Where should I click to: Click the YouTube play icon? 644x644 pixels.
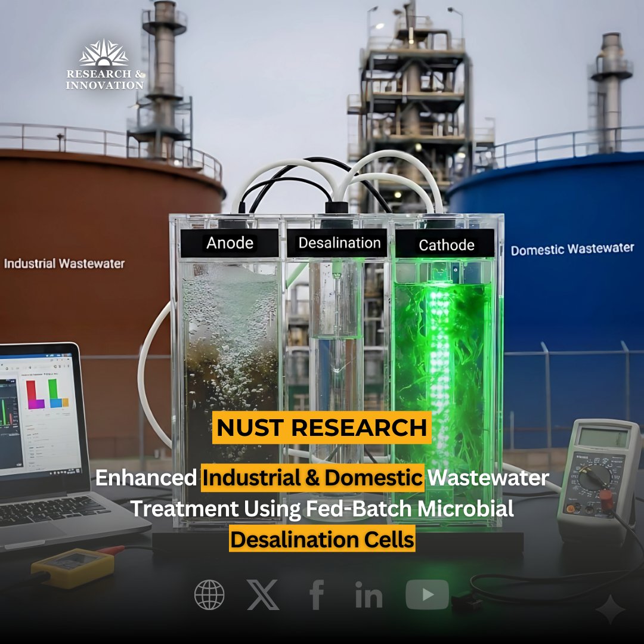tap(427, 595)
